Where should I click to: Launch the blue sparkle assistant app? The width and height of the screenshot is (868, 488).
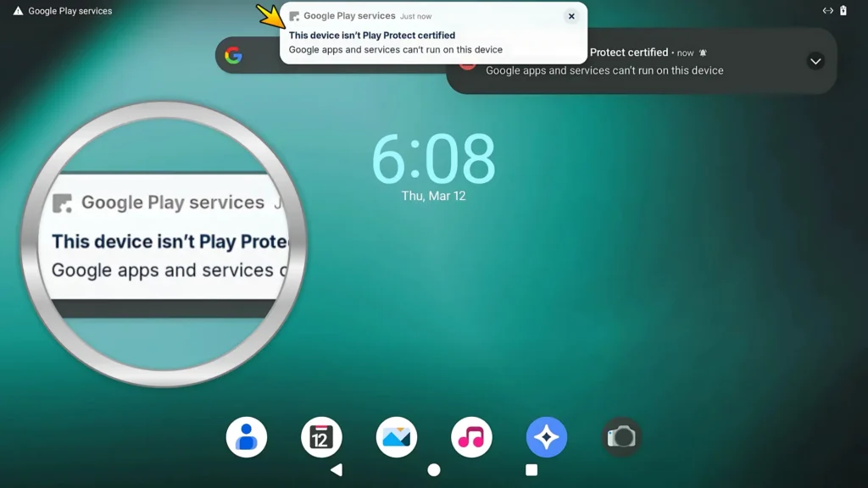click(547, 437)
